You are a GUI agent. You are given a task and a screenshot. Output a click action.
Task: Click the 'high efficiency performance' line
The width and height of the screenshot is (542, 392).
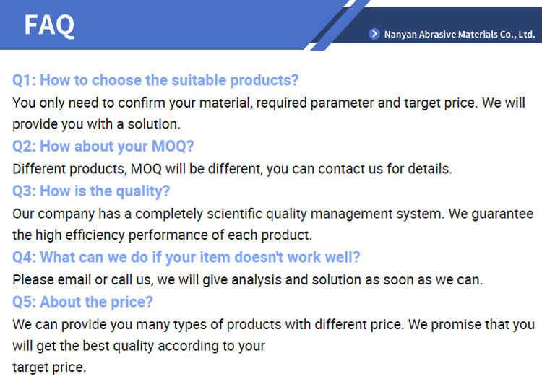pyautogui.click(x=162, y=235)
